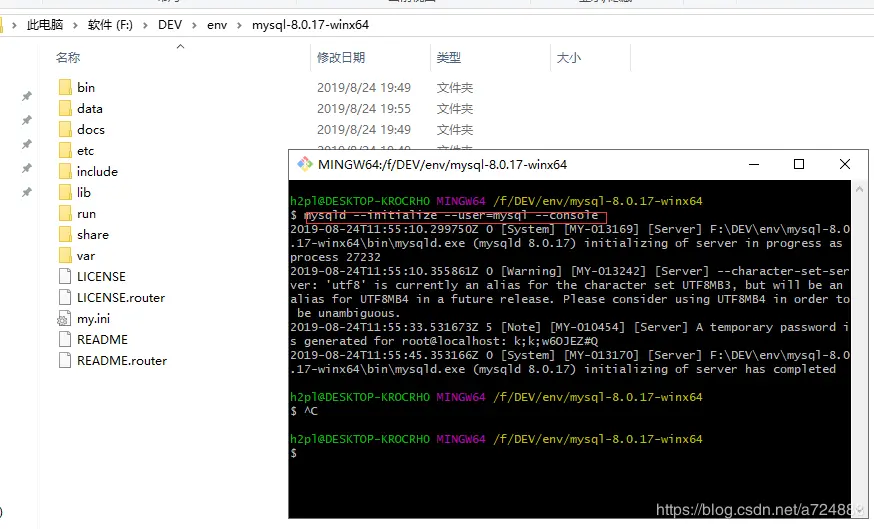The width and height of the screenshot is (874, 529).
Task: Click data's date 2019/8/24 19:55
Action: click(x=363, y=109)
